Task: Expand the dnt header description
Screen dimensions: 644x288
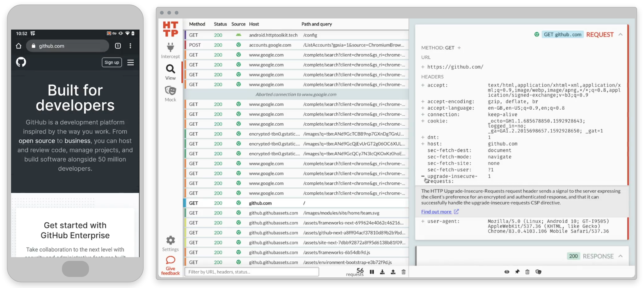Action: click(x=423, y=137)
